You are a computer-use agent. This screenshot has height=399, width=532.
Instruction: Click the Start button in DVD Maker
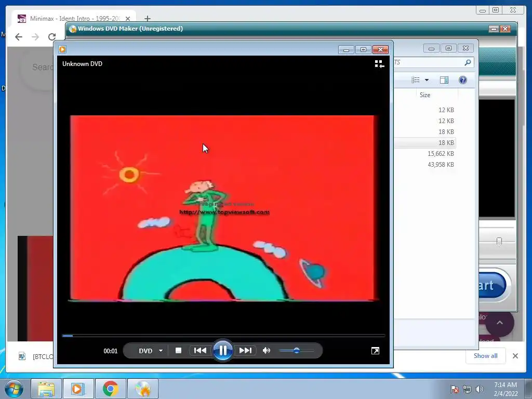coord(493,285)
